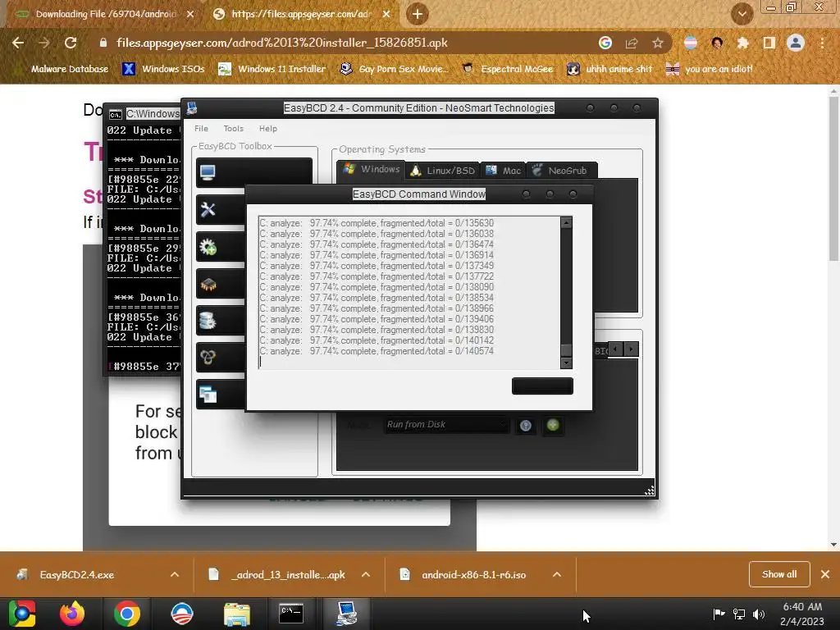Open the Windows 11 Installer bookmark
The image size is (840, 630).
272,69
